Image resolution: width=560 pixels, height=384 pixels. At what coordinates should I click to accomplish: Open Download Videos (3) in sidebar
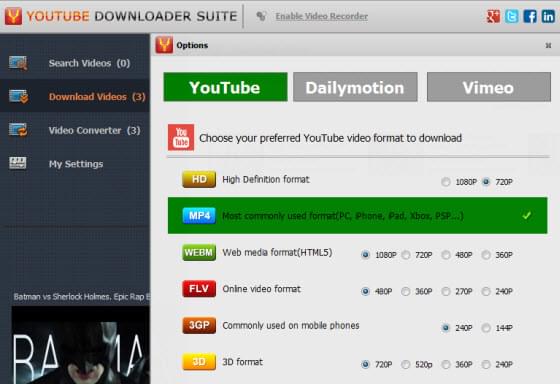pyautogui.click(x=75, y=96)
